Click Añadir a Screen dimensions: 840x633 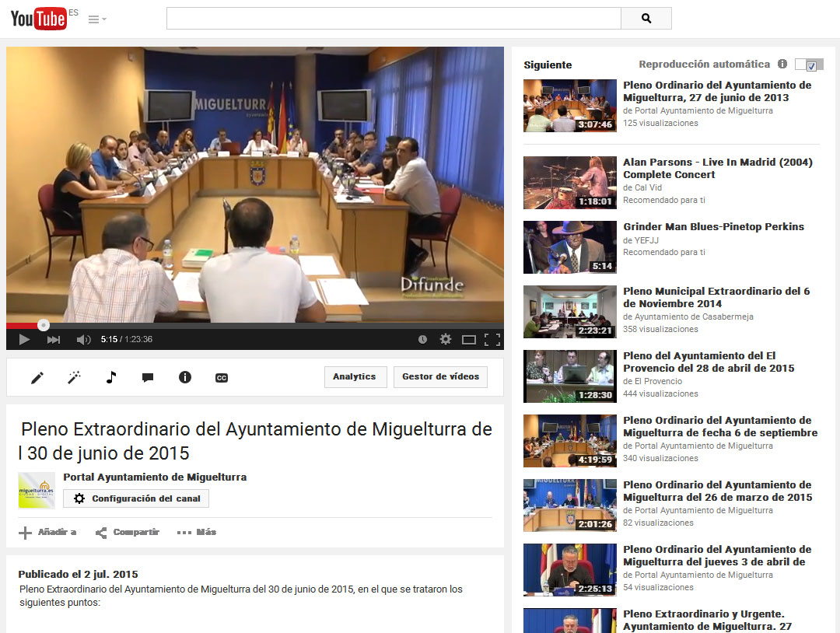pyautogui.click(x=47, y=533)
